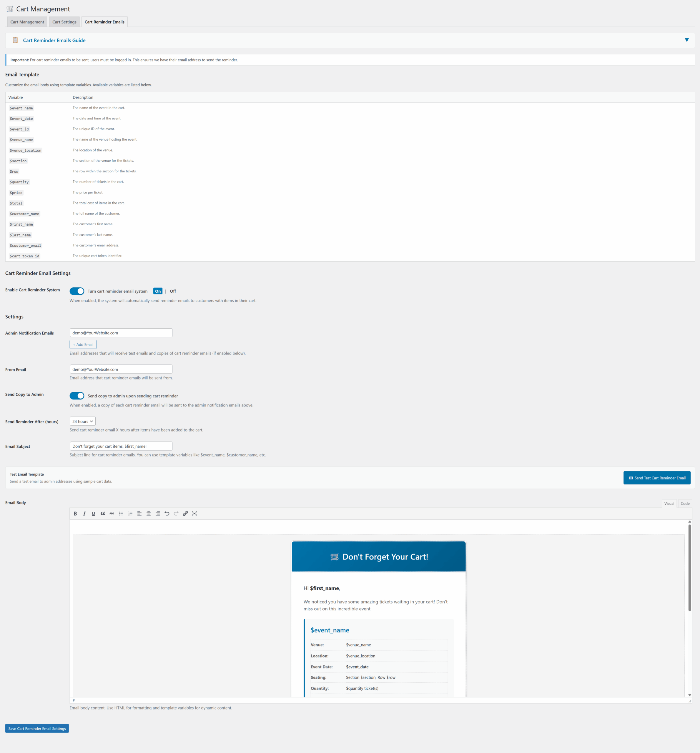Disable Send Copy to Admin toggle
Screen dimensions: 700x753
pos(77,396)
